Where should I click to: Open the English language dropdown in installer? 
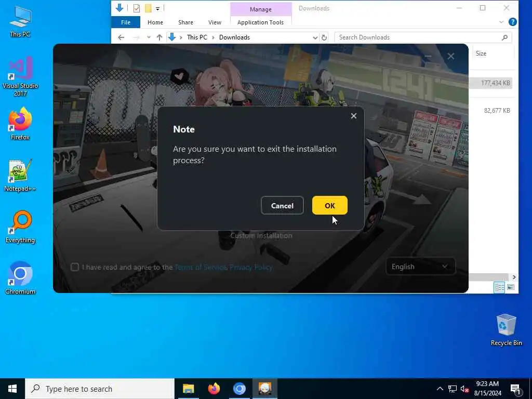coord(420,267)
